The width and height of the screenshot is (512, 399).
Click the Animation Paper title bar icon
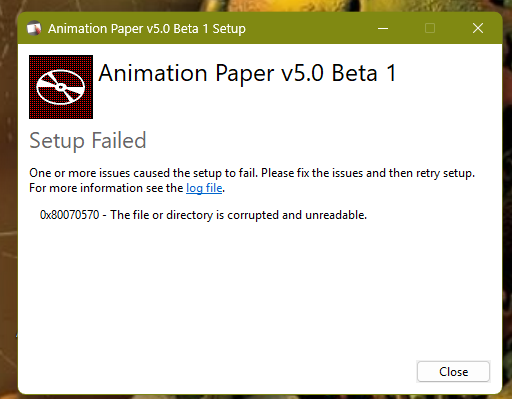tap(34, 28)
